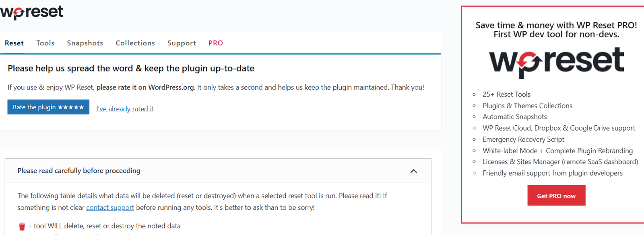
Task: Open the "contact support" link
Action: coord(110,207)
